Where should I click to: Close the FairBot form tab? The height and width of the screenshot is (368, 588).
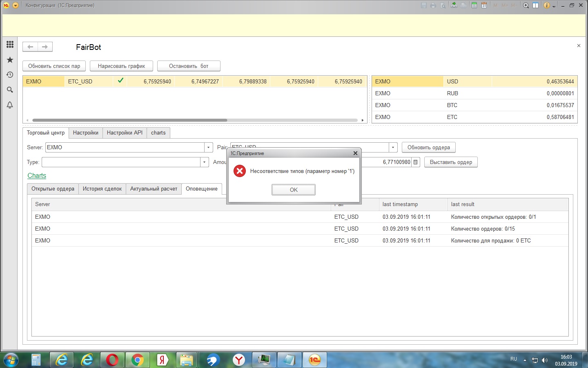click(579, 46)
